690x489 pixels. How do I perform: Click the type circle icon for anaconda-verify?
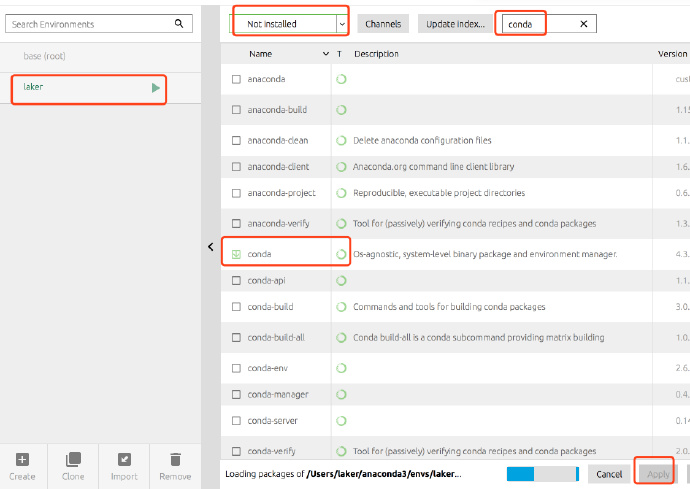(x=341, y=224)
